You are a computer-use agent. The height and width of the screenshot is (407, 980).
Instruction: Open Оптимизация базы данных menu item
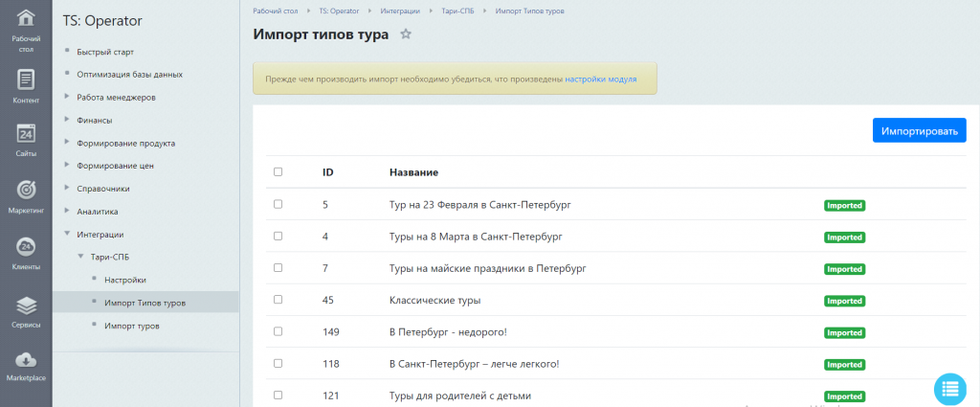(129, 75)
